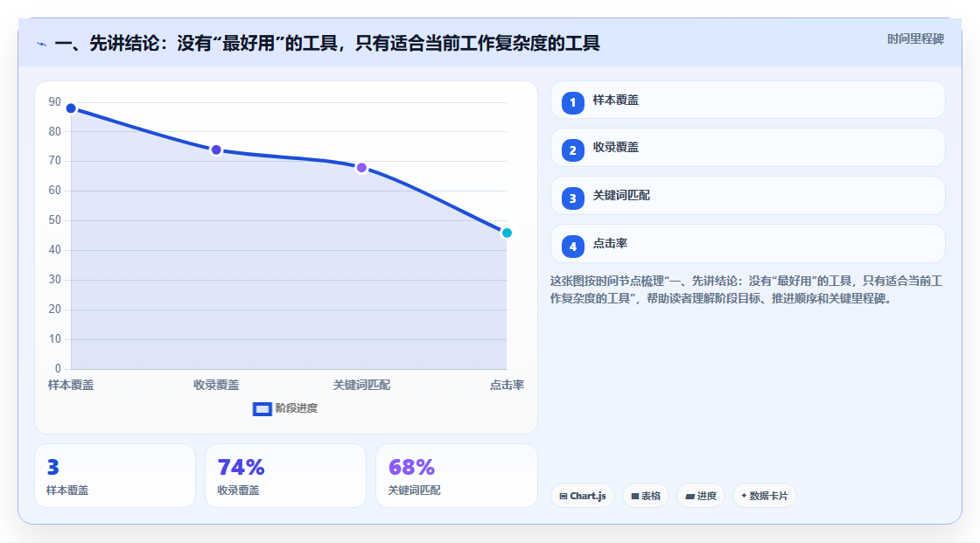Click the 表格 tag
The width and height of the screenshot is (980, 543).
tap(646, 496)
